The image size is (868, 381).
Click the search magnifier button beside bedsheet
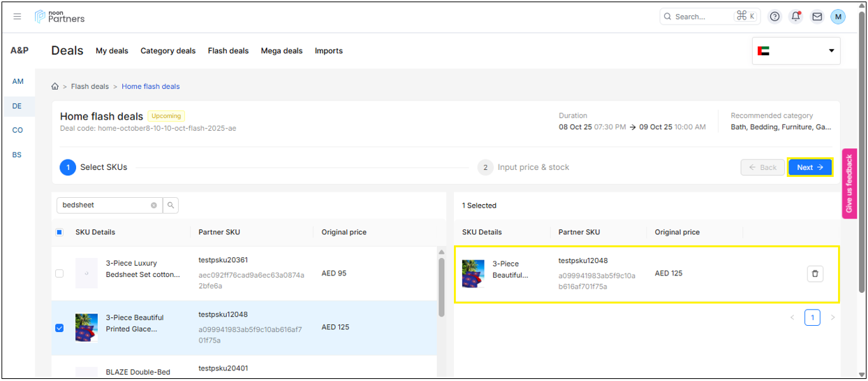(170, 206)
